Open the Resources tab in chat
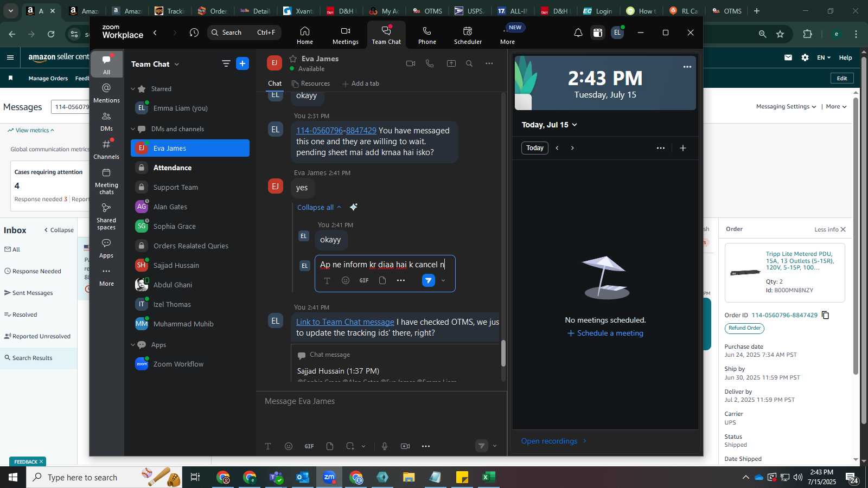The image size is (868, 488). pyautogui.click(x=311, y=84)
